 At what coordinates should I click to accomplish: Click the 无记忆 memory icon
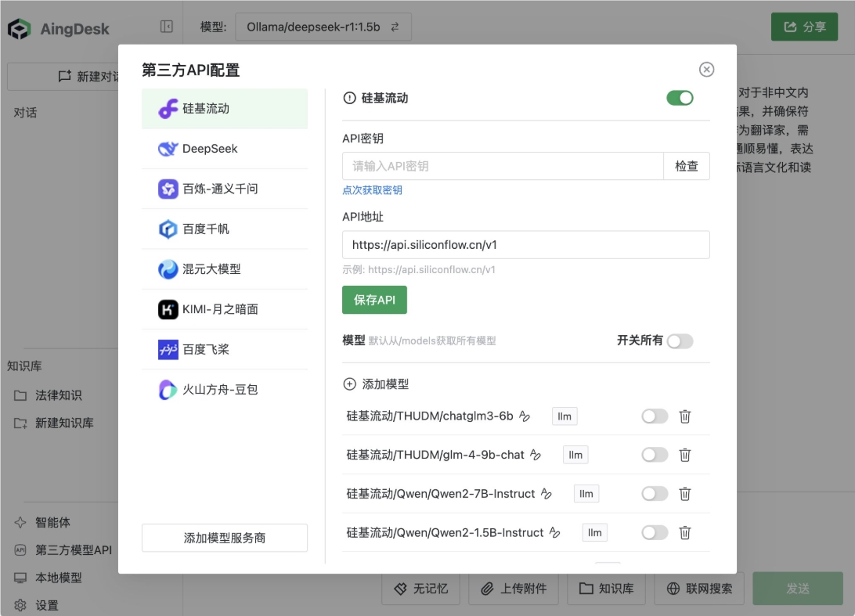click(399, 588)
